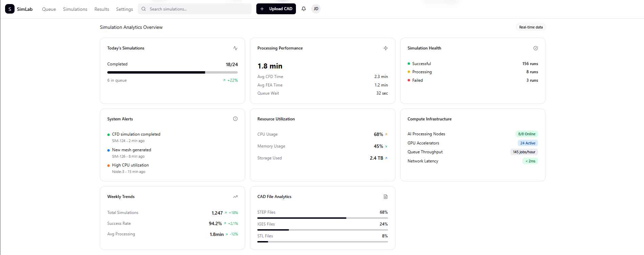Click the 94.2% success rate value
The height and width of the screenshot is (255, 644).
tap(215, 223)
